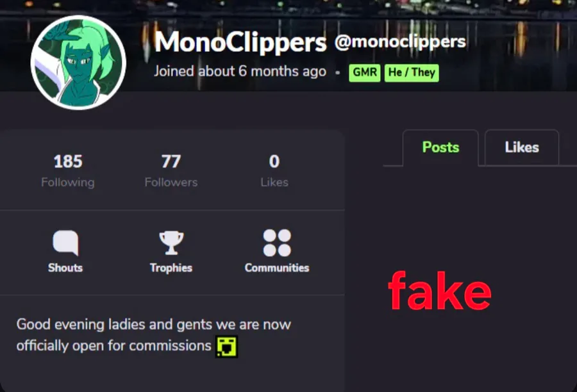Open the Shouts speech bubble icon
Viewport: 577px width, 392px height.
point(65,243)
